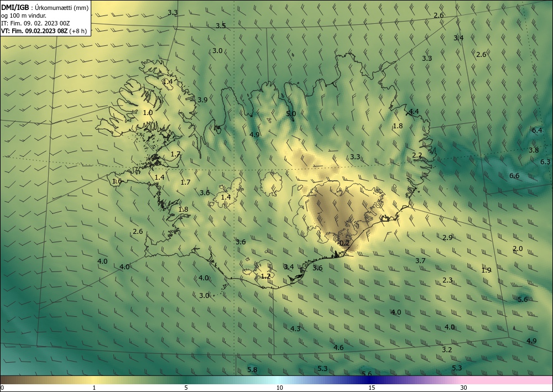Click the 5.0 value in north Iceland

[291, 113]
